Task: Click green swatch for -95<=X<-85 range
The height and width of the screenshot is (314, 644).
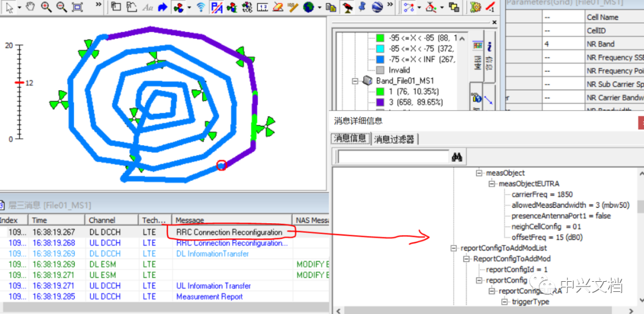Action: (x=380, y=38)
